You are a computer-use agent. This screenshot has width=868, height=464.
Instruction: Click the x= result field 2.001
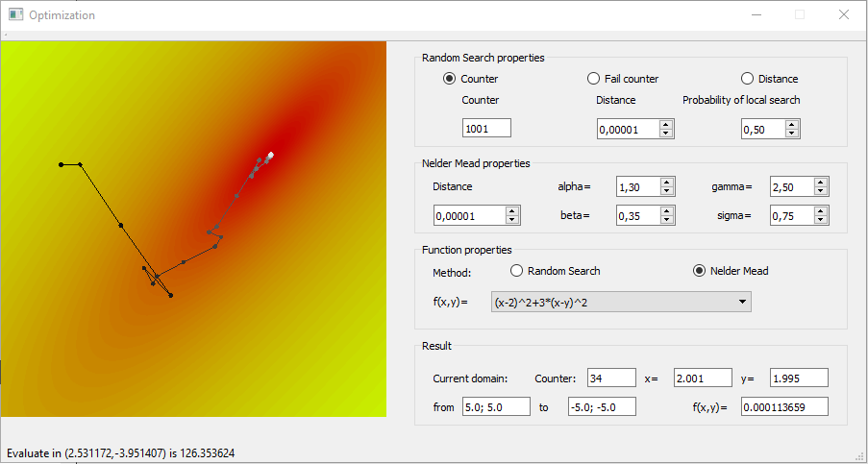tap(703, 378)
